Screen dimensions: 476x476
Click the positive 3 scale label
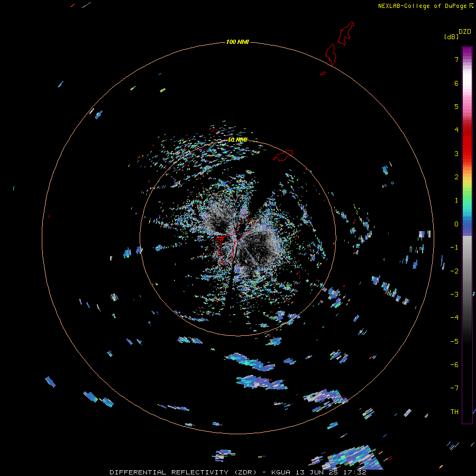[x=456, y=153]
